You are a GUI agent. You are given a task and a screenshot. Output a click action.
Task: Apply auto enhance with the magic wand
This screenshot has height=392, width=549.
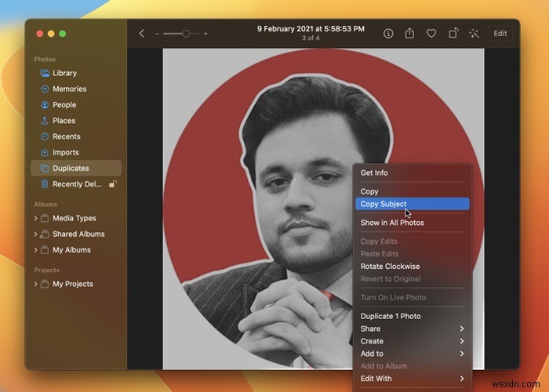click(474, 34)
